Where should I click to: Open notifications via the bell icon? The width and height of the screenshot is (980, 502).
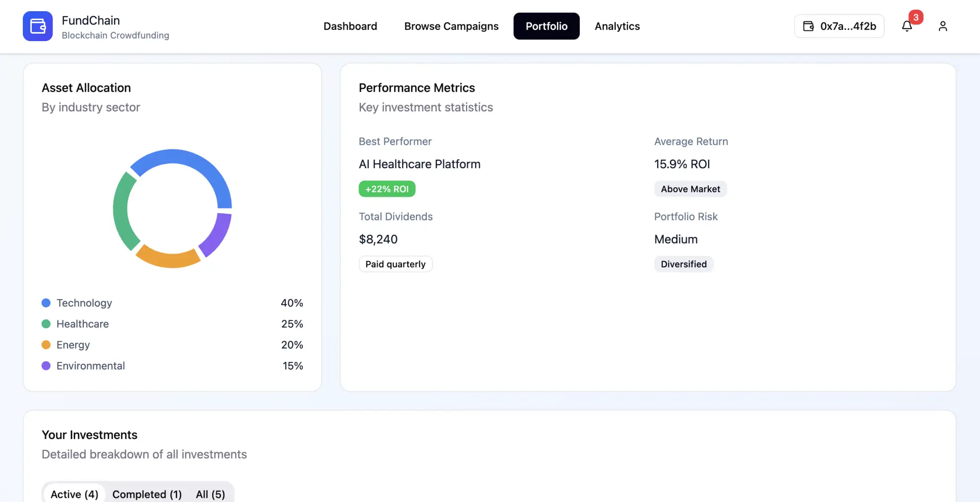tap(907, 26)
